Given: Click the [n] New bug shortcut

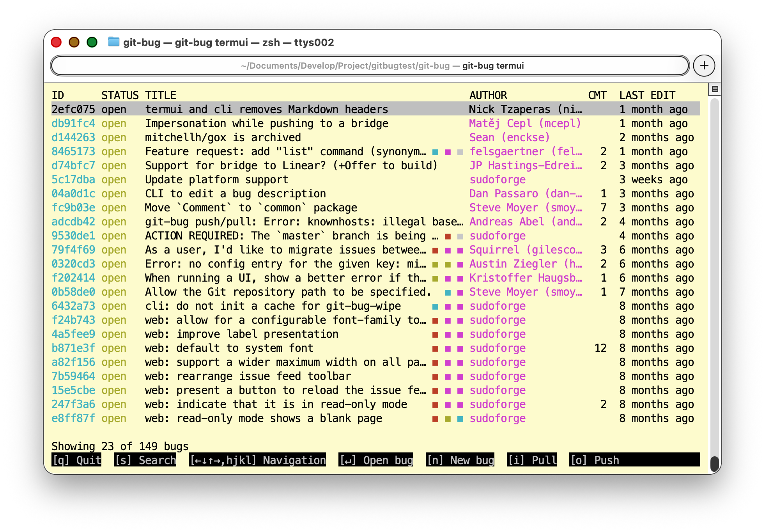Looking at the screenshot, I should coord(460,460).
